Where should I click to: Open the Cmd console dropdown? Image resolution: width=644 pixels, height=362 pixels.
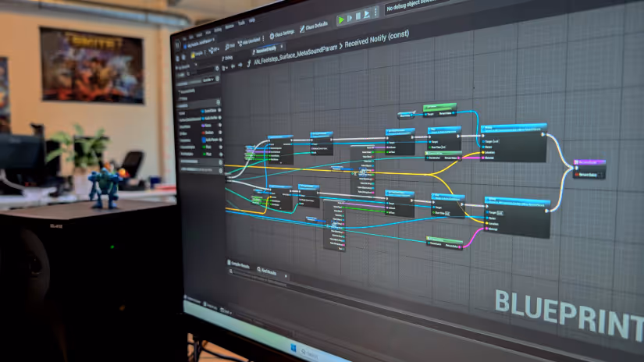tap(226, 312)
